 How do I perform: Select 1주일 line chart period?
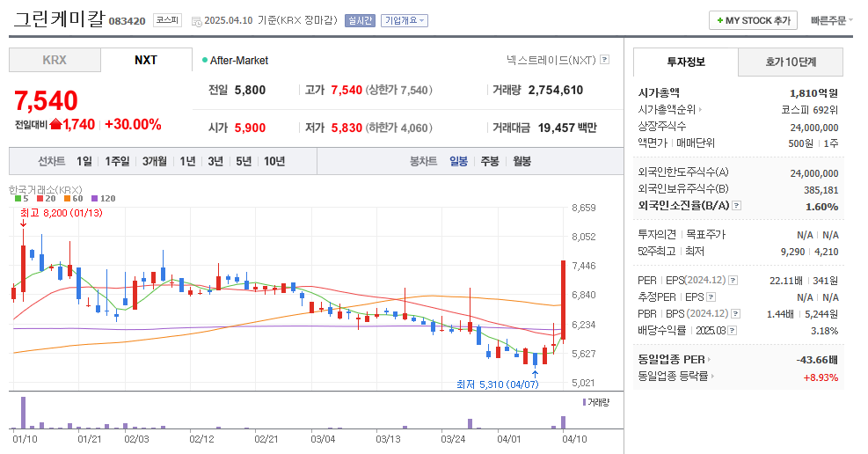click(x=117, y=161)
